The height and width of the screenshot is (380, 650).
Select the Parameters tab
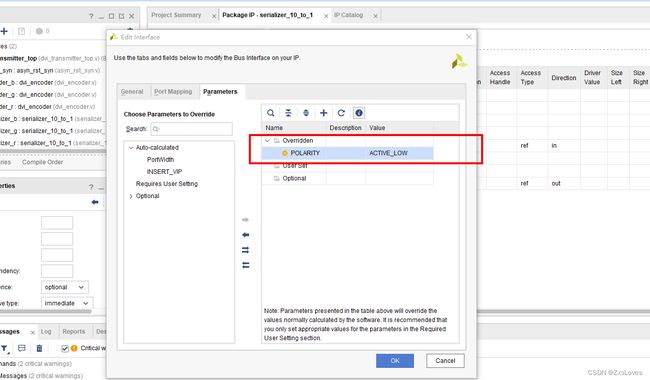pyautogui.click(x=220, y=92)
